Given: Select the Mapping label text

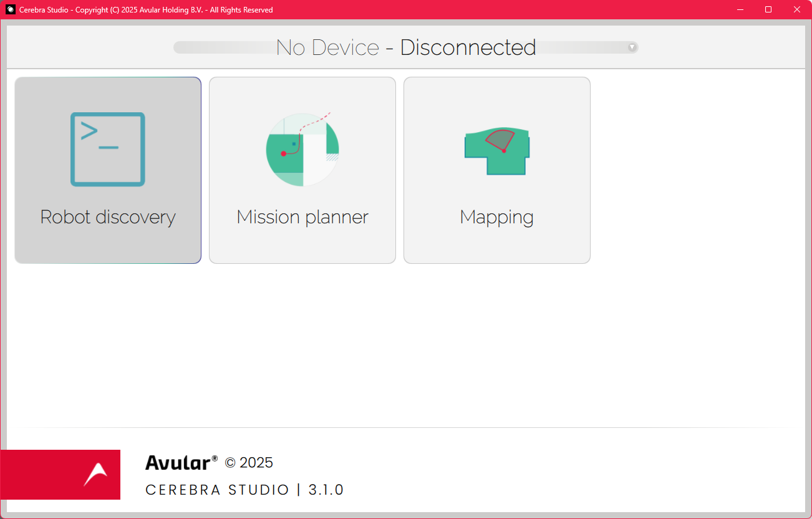Looking at the screenshot, I should click(497, 218).
